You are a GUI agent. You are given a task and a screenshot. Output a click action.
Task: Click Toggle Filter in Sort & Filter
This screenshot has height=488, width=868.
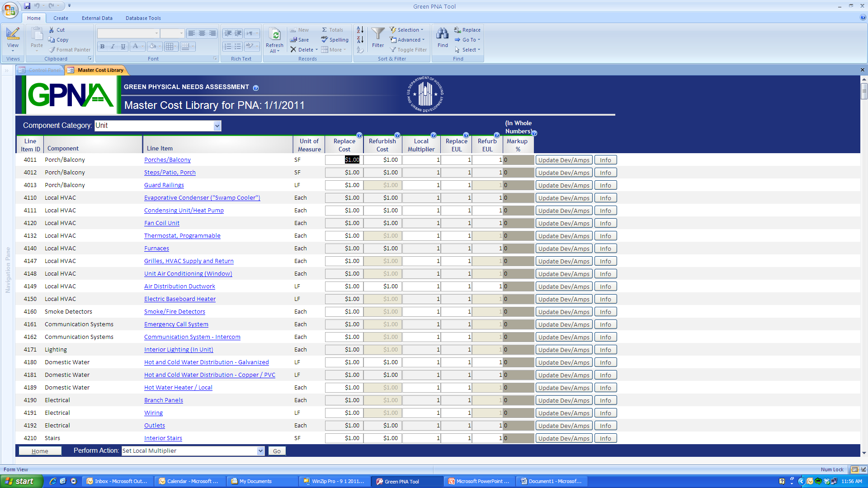[x=408, y=50]
